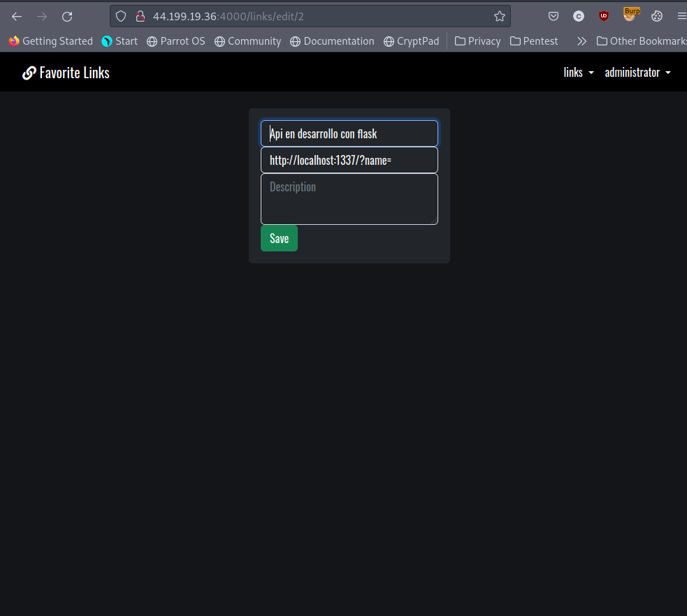Reload the current page
687x616 pixels.
67,17
